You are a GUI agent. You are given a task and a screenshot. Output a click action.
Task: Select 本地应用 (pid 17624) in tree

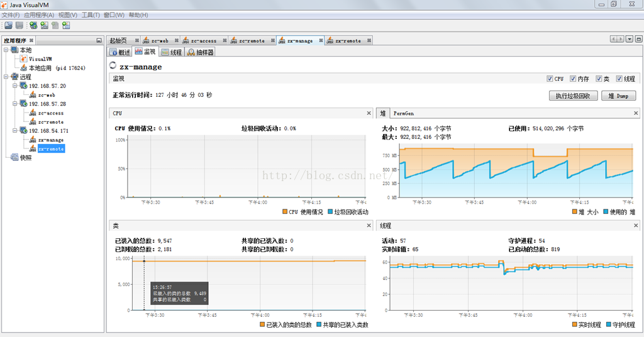click(x=57, y=68)
